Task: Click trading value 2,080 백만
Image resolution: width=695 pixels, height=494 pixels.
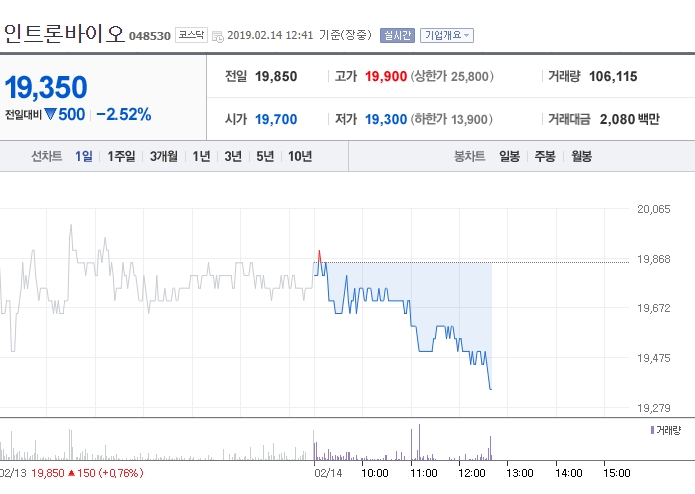Action: click(629, 119)
